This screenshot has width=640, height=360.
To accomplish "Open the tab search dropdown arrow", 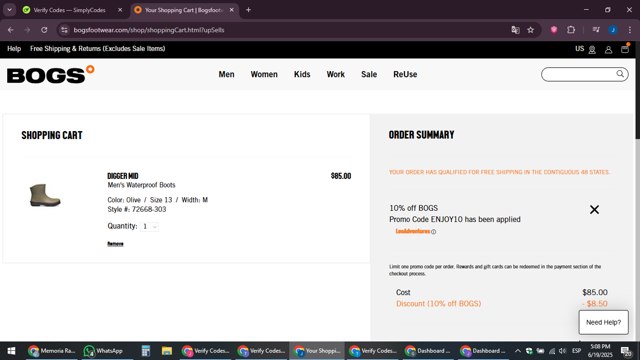I will coord(9,10).
